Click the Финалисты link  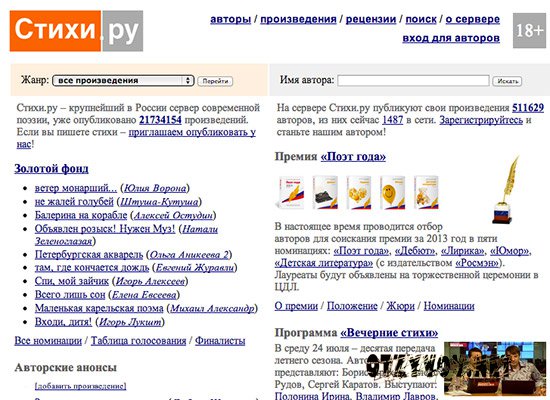(220, 341)
